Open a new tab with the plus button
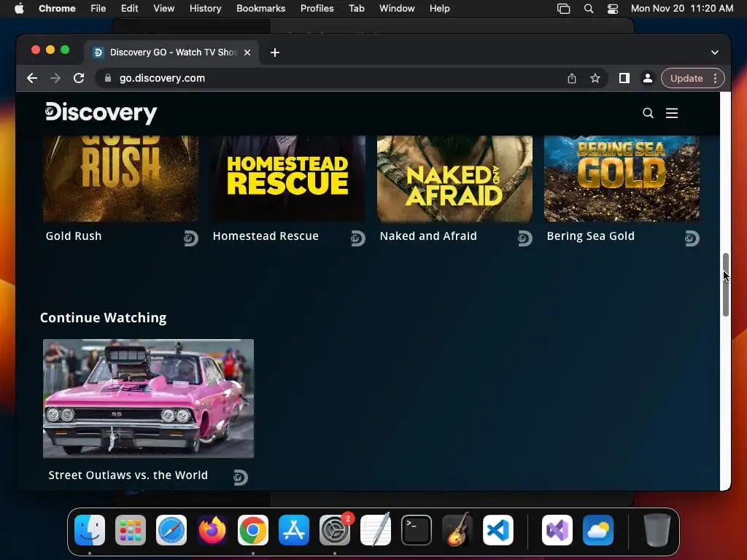Viewport: 747px width, 560px height. coord(275,52)
